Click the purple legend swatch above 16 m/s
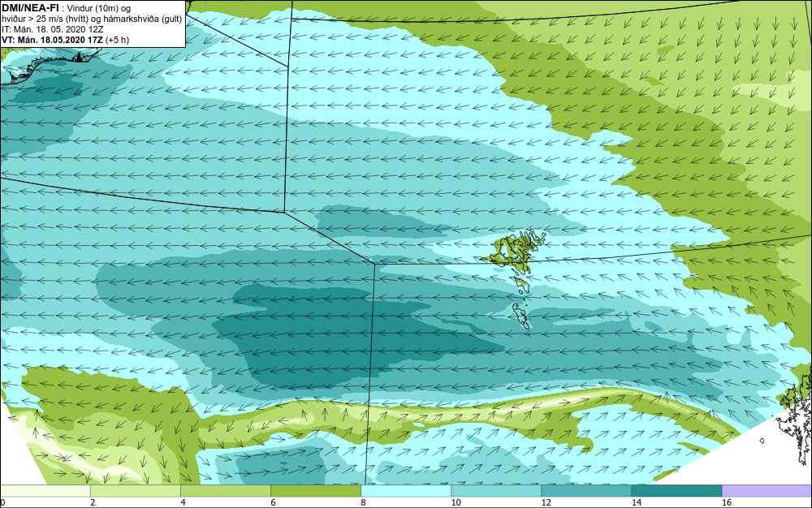812x508 pixels. click(767, 490)
